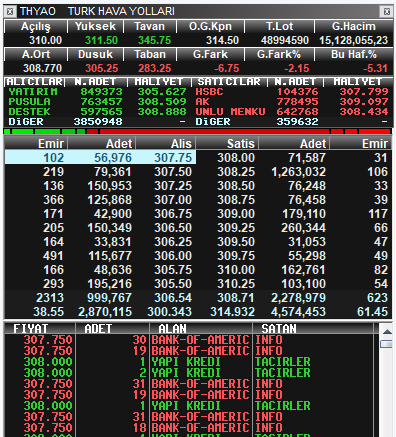Screen dimensions: 396x437
Task: Select the weekly change -5.31
Action: click(x=375, y=68)
